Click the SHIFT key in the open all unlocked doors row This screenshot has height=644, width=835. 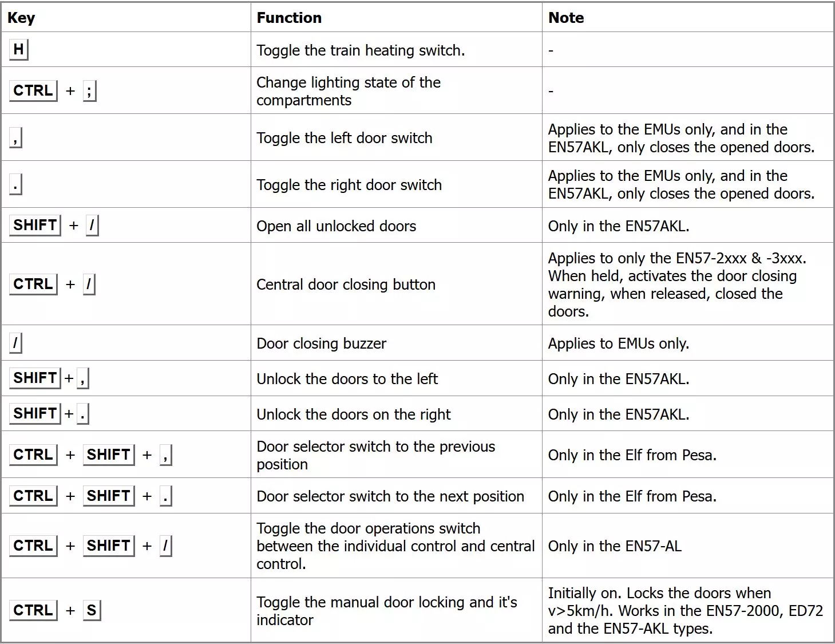click(35, 225)
